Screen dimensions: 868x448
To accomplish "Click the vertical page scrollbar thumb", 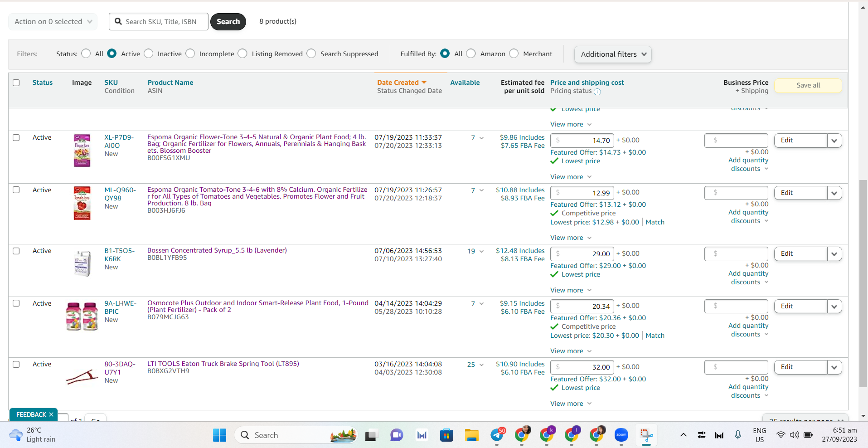I will tap(863, 284).
